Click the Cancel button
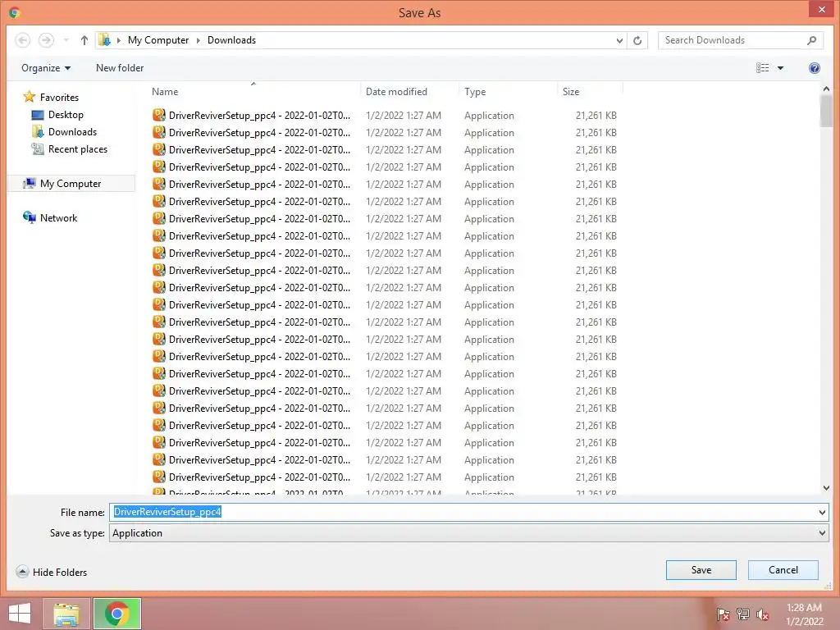The height and width of the screenshot is (630, 840). click(x=783, y=570)
